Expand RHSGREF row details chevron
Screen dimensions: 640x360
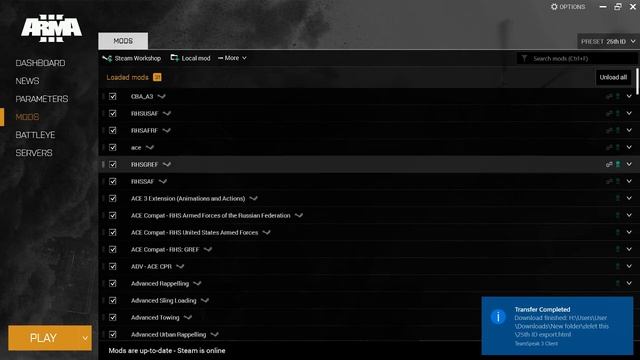[x=629, y=164]
